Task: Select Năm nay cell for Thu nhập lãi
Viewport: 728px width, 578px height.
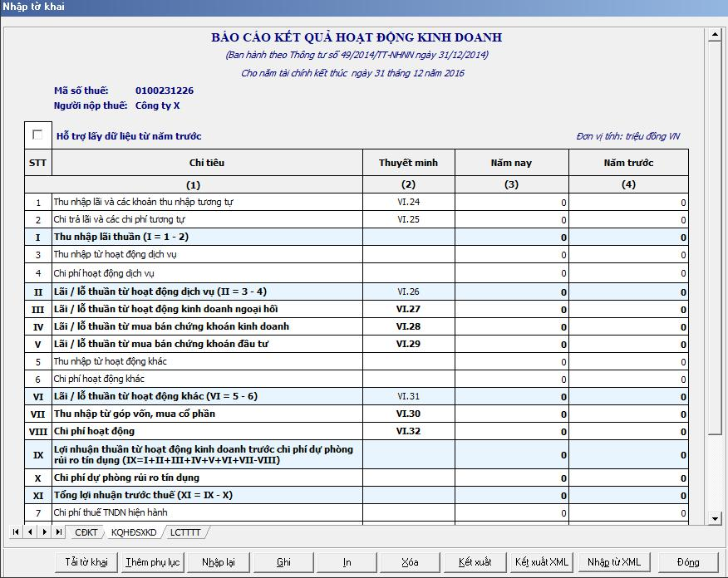Action: click(511, 202)
